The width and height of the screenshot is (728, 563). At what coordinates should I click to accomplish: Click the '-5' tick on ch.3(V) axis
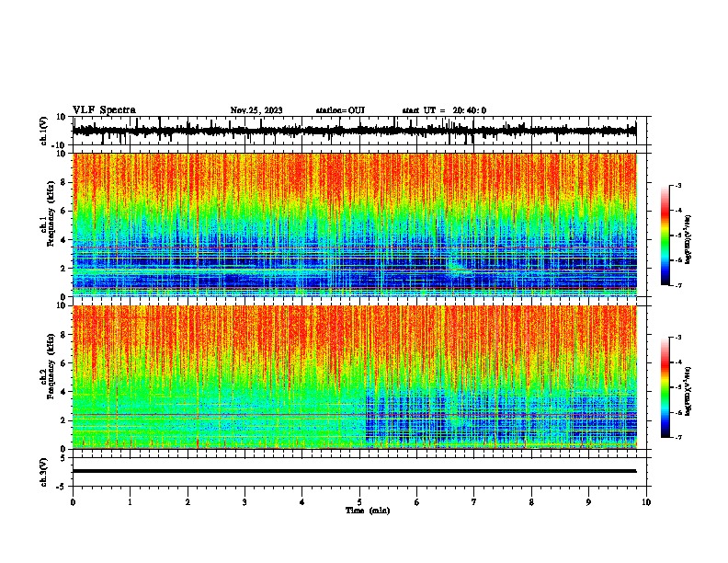coord(63,487)
